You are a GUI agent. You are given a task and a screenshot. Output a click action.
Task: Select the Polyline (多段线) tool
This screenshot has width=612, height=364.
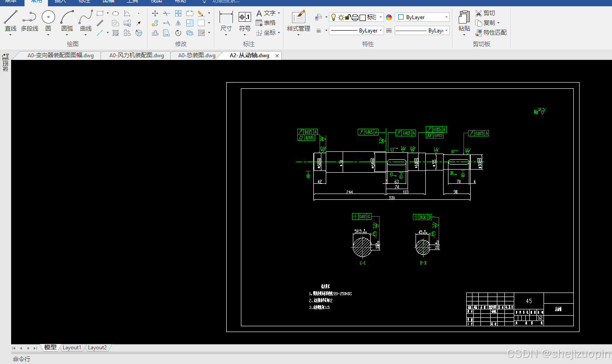pyautogui.click(x=29, y=21)
